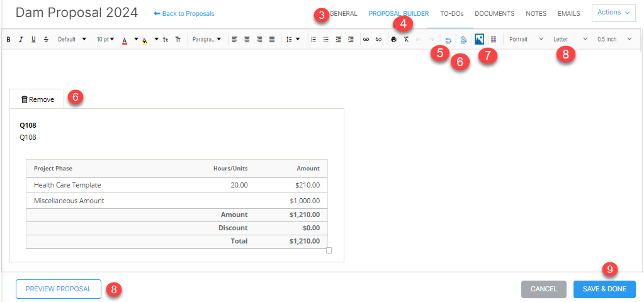
Task: Click the red text color swatch
Action: (125, 40)
